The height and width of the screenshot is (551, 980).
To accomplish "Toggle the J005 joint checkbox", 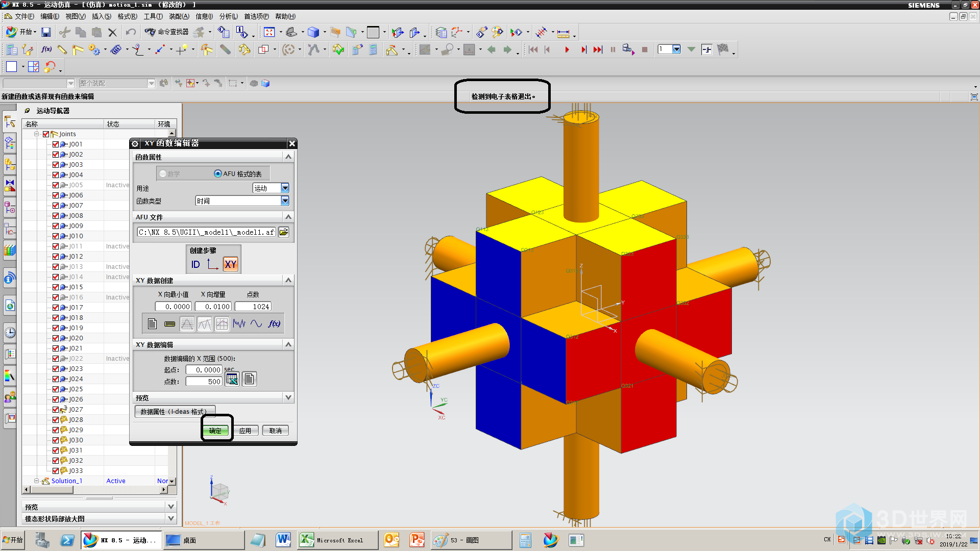I will coord(56,185).
